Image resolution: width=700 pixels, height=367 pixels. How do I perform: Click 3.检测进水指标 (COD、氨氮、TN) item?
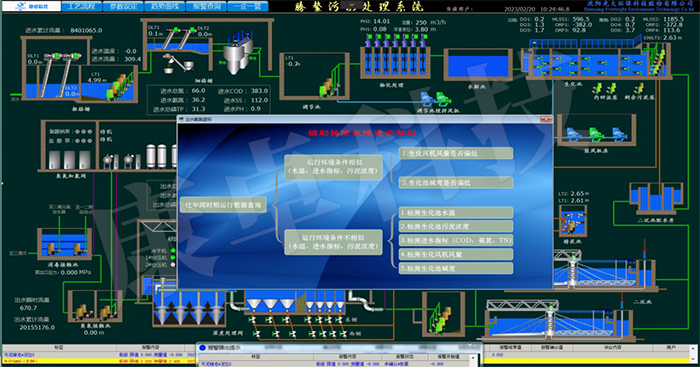pos(456,240)
